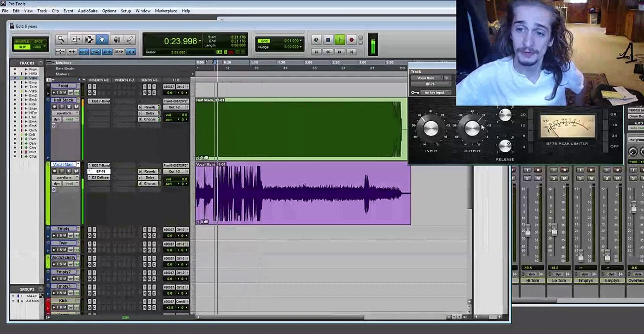Open the Tracks list options menu
644x334 pixels.
(x=41, y=63)
